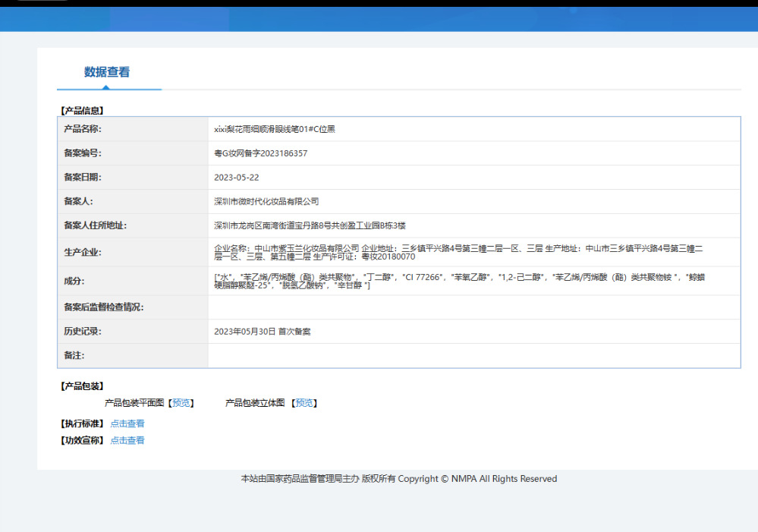
Task: Click the 备案日期 value 2023-05-22
Action: pos(237,178)
